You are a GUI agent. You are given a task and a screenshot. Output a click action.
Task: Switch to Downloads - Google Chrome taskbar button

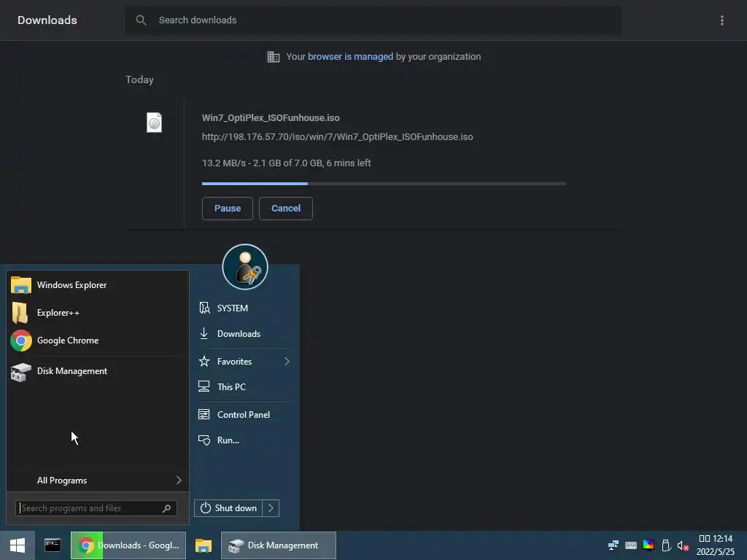[x=128, y=545]
